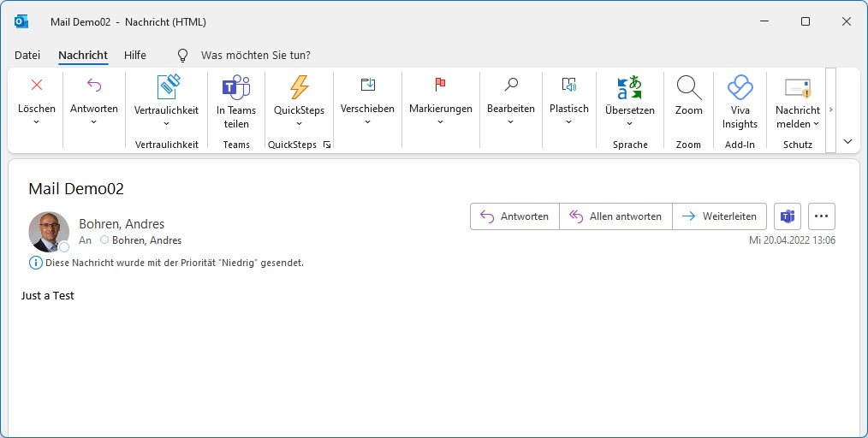Expand the Übersetzen dropdown chevron
The width and height of the screenshot is (868, 438).
629,123
